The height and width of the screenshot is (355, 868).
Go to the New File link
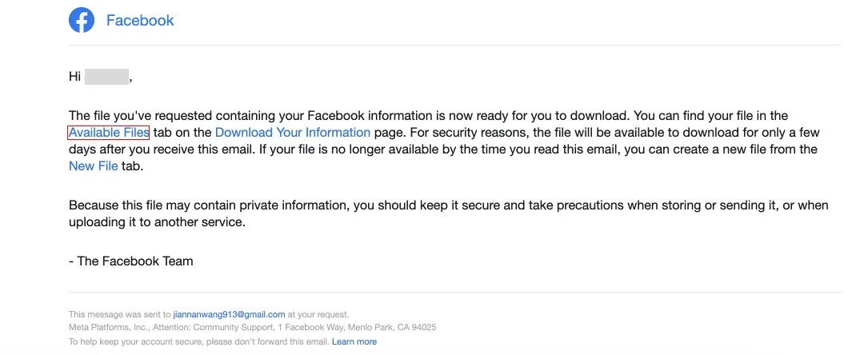coord(93,166)
